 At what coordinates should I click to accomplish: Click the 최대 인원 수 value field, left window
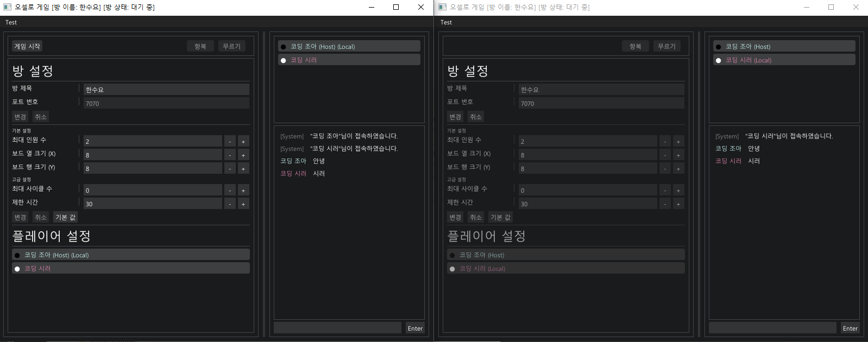(153, 141)
